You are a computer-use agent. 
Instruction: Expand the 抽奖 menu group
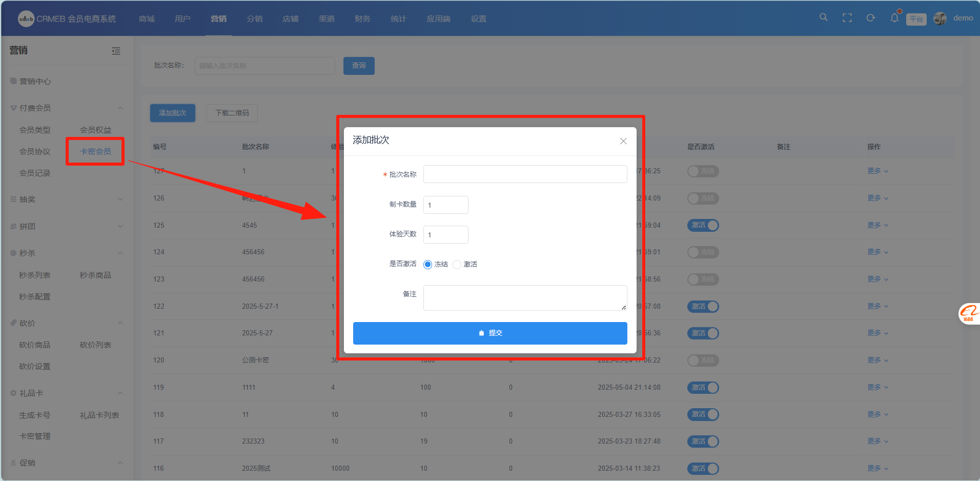pos(120,199)
